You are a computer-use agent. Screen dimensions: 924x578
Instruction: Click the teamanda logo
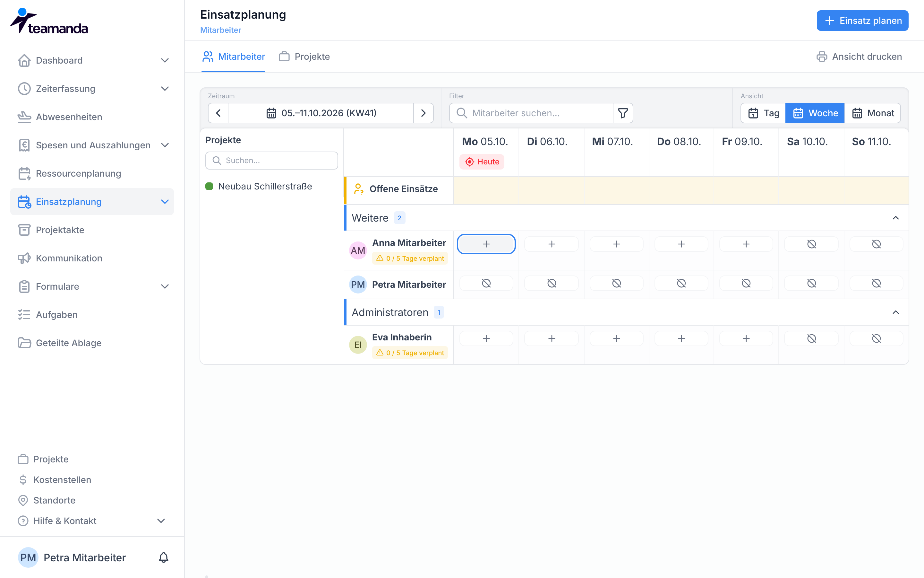(x=49, y=21)
